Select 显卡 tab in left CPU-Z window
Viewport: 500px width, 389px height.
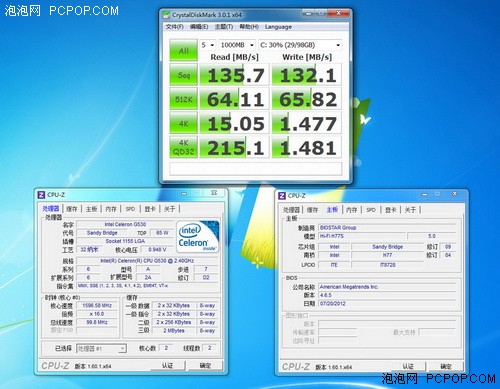click(x=150, y=209)
